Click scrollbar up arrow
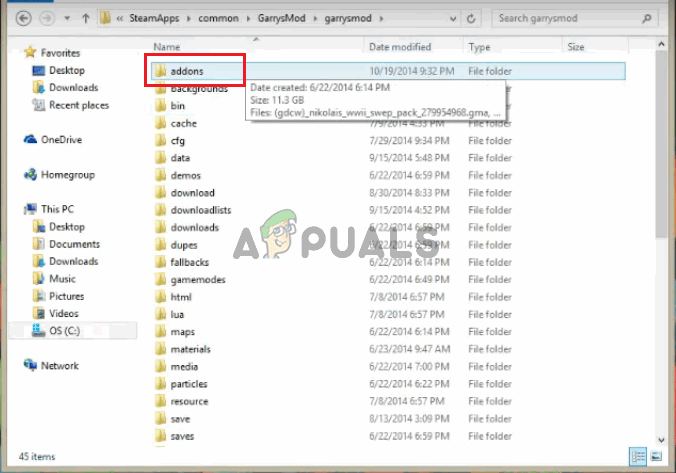The height and width of the screenshot is (473, 676). [661, 44]
